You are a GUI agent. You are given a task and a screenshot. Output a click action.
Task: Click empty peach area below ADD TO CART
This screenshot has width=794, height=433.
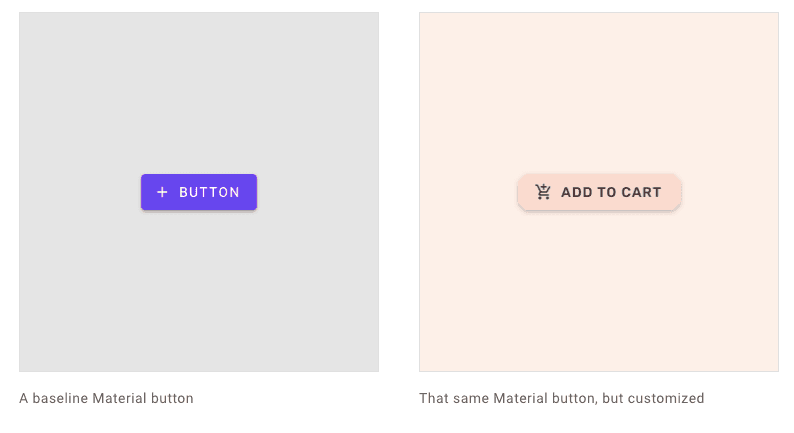599,294
